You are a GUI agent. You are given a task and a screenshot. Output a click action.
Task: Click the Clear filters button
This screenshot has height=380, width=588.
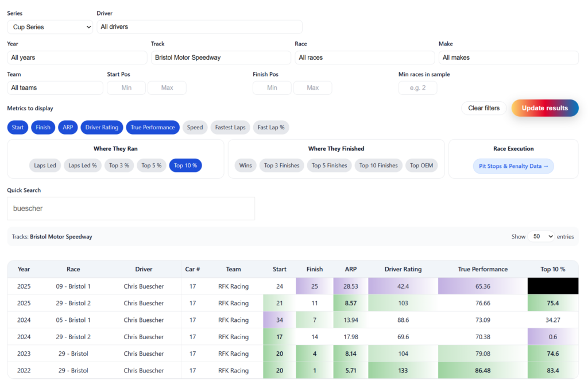click(483, 108)
